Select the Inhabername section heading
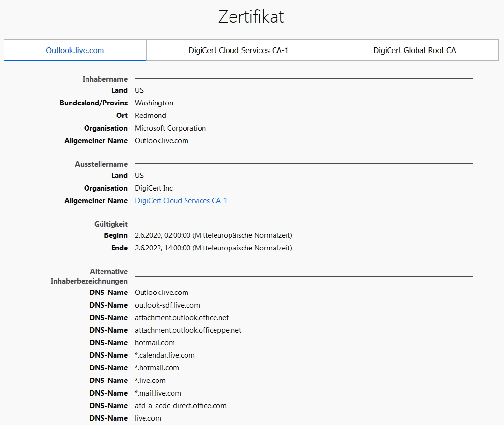 (105, 79)
